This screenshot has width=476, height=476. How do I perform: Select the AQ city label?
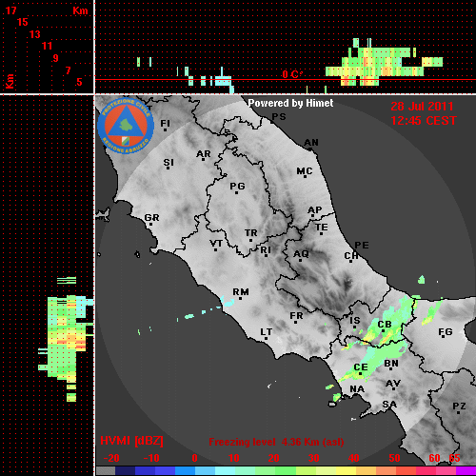tap(301, 253)
